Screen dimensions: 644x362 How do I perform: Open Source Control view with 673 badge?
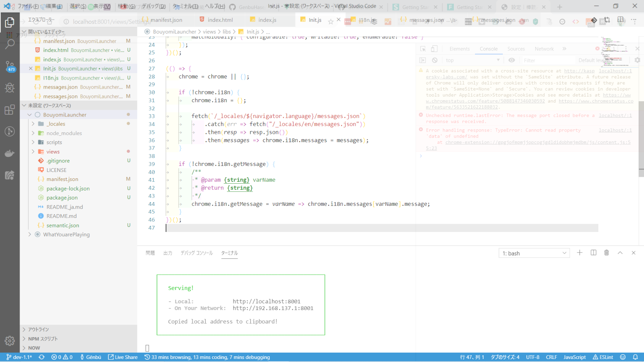10,66
